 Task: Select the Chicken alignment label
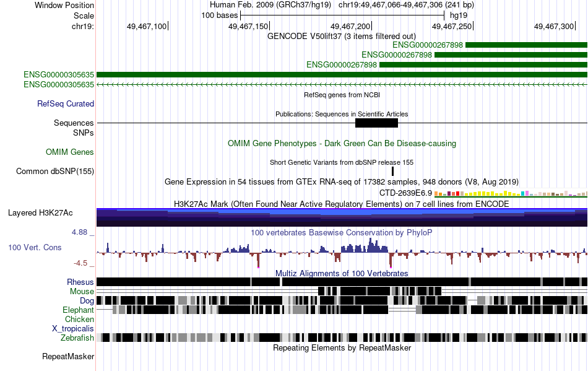[x=79, y=319]
